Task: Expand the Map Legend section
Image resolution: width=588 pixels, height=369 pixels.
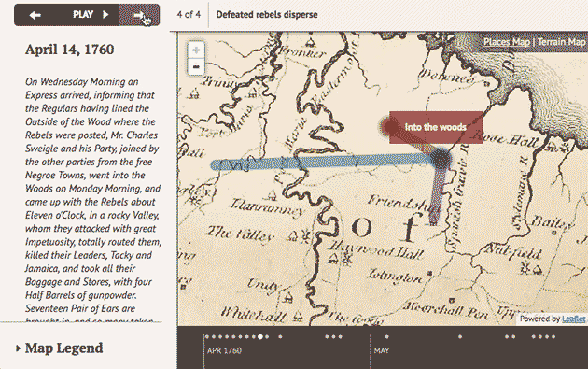Action: (x=60, y=348)
